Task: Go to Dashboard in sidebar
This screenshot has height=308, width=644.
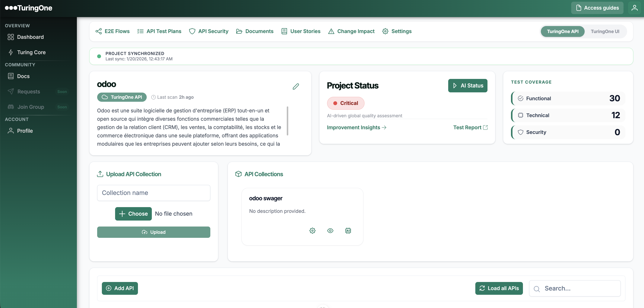Action: (30, 37)
